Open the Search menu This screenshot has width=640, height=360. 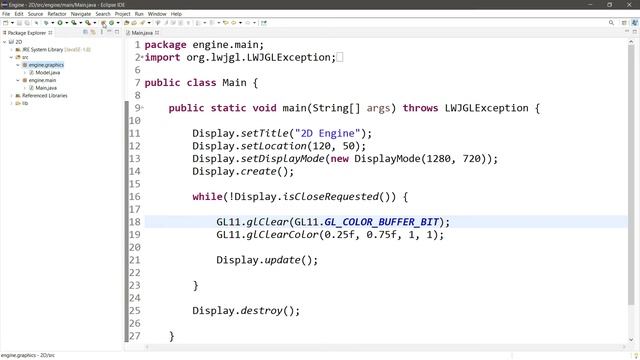[103, 14]
